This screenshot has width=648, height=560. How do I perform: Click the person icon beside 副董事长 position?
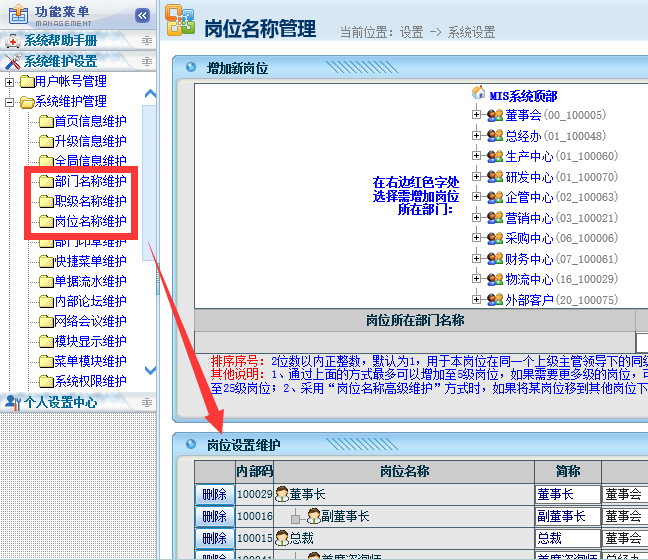tap(314, 516)
